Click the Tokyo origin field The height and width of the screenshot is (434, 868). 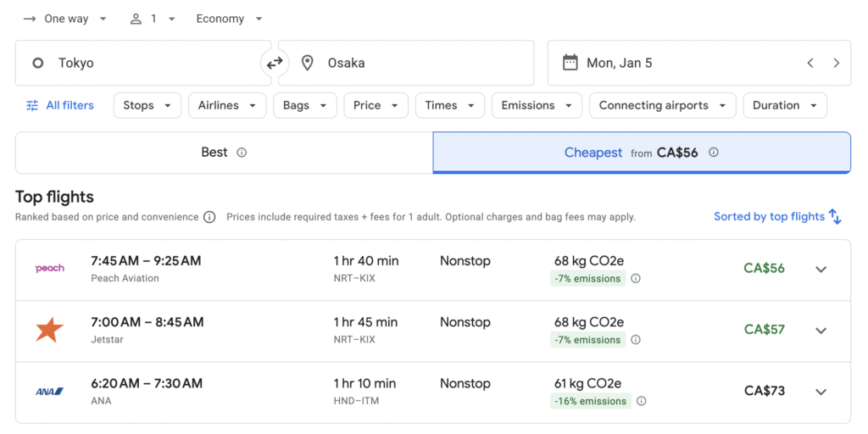(x=142, y=63)
